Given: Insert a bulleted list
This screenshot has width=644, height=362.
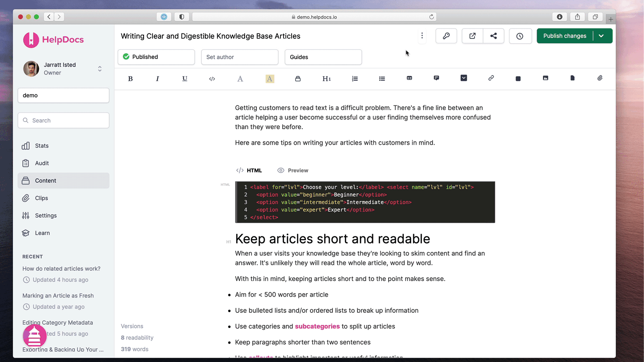Looking at the screenshot, I should point(382,79).
